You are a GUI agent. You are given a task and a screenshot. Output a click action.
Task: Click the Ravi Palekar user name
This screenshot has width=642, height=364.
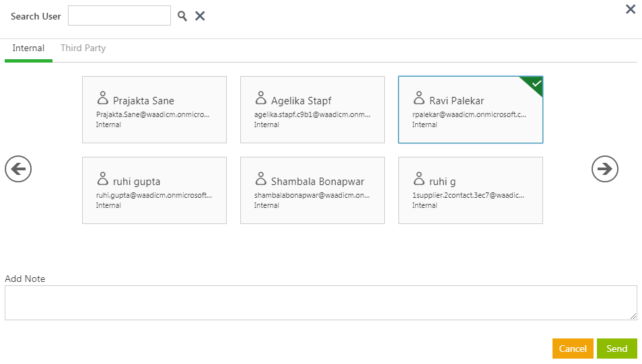click(456, 101)
